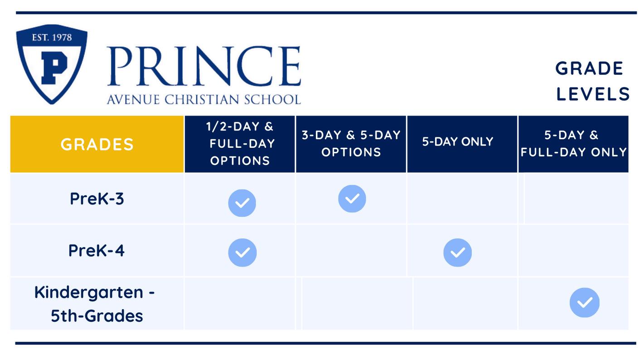Select the 5-Day & Full-Day Only header

tap(573, 144)
